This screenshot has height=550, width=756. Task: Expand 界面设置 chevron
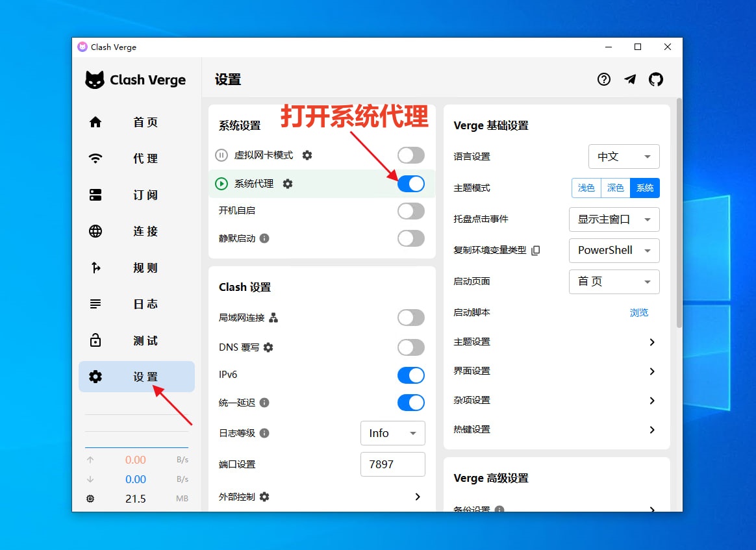click(x=652, y=371)
